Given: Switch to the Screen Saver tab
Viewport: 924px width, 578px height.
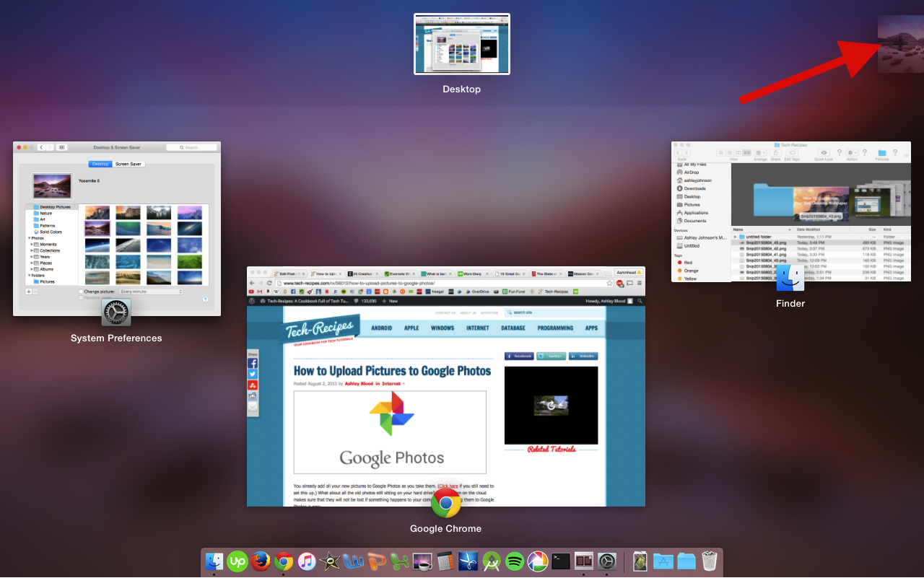Looking at the screenshot, I should [x=128, y=164].
